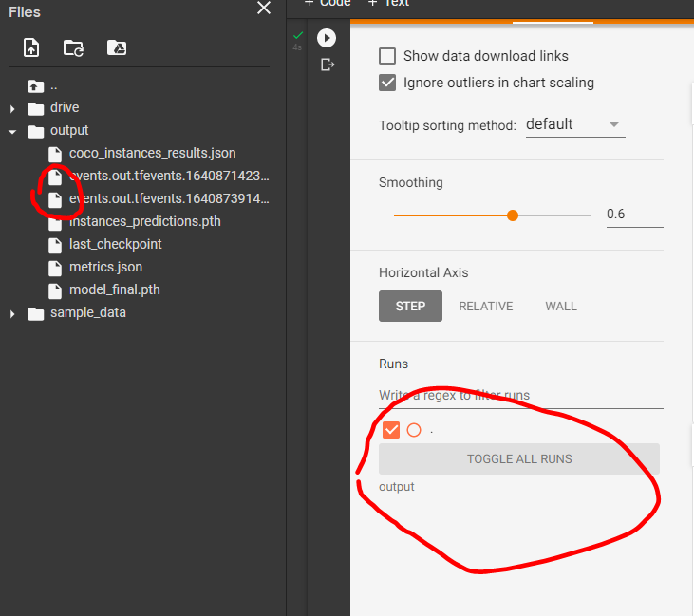Screen dimensions: 694x616
Task: Open metrics.json file
Action: coord(105,267)
